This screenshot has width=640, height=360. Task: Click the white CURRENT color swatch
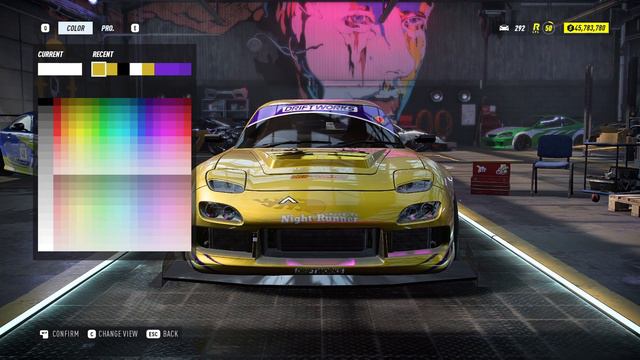pyautogui.click(x=60, y=69)
